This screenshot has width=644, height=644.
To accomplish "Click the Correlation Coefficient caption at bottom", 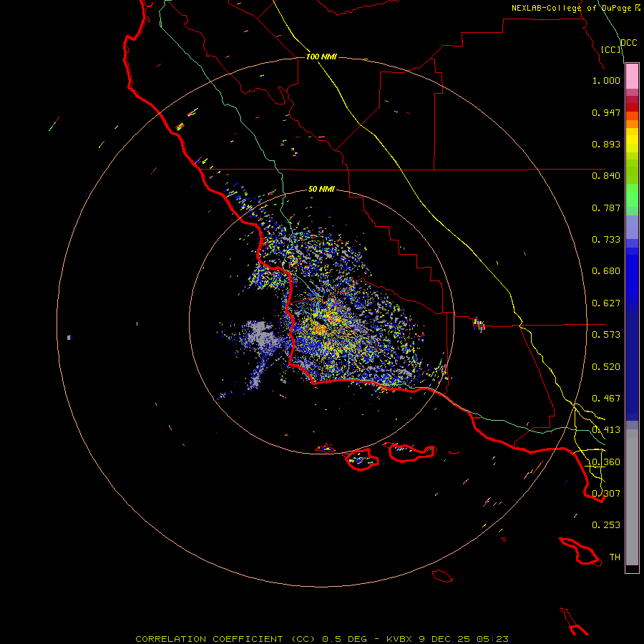I will (322, 639).
